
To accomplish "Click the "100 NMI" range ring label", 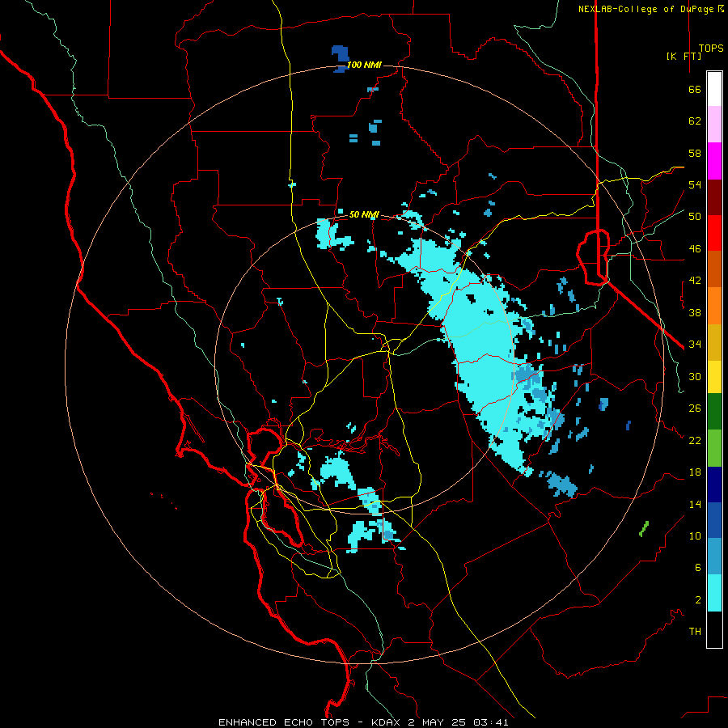I will [364, 65].
